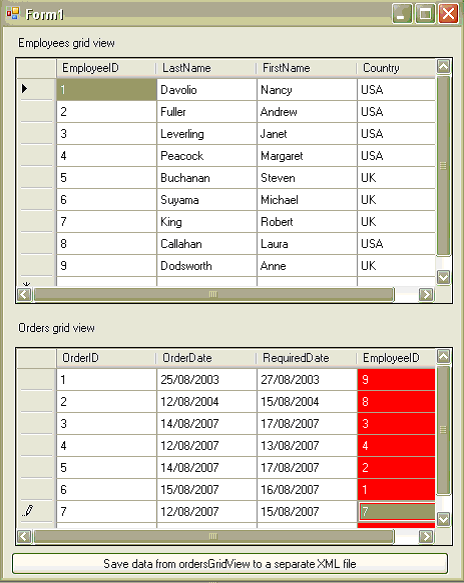Screen dimensions: 464x583
Task: Select the Andrew cell
Action: point(307,112)
